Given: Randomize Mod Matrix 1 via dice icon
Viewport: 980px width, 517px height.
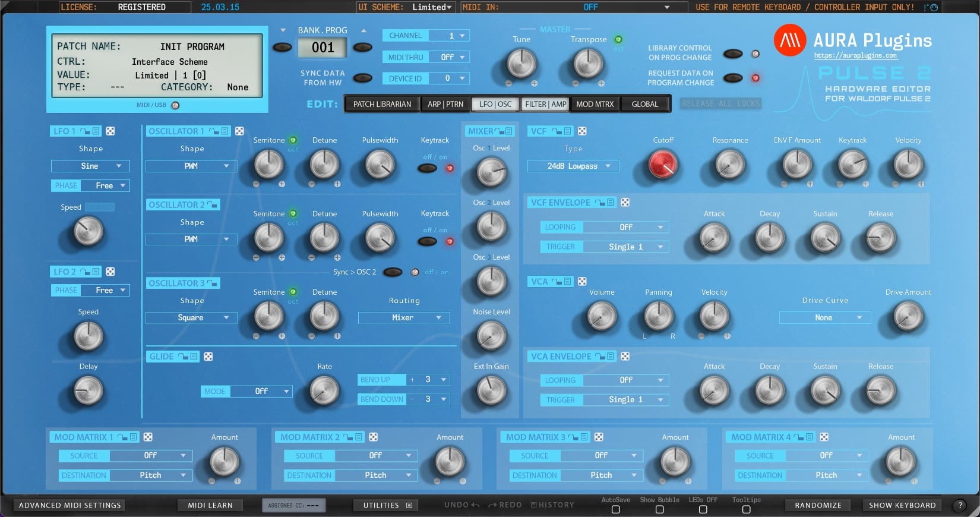Looking at the screenshot, I should click(x=148, y=437).
